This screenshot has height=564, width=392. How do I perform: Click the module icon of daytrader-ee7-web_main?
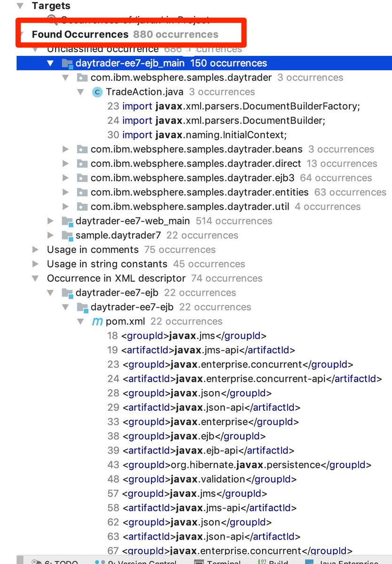[67, 221]
